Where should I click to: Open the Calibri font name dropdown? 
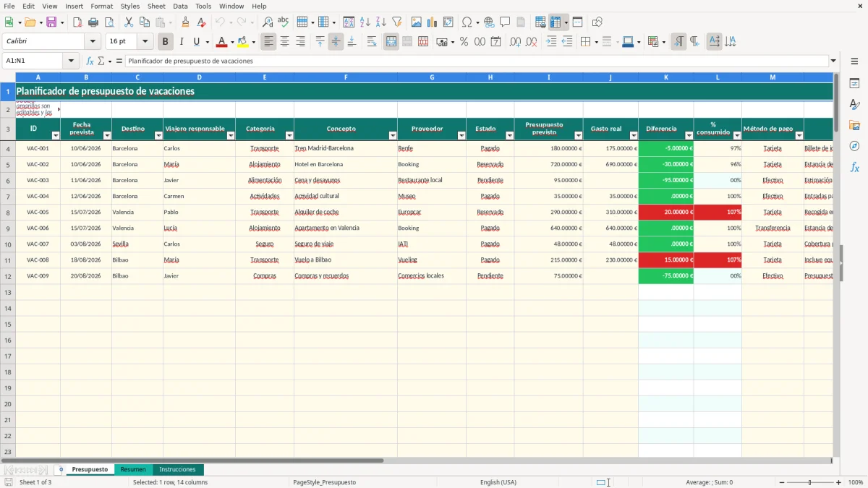click(93, 42)
